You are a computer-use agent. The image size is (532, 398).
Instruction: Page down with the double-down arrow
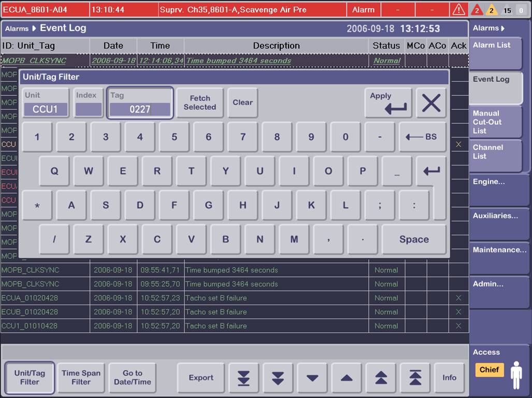[x=278, y=378]
